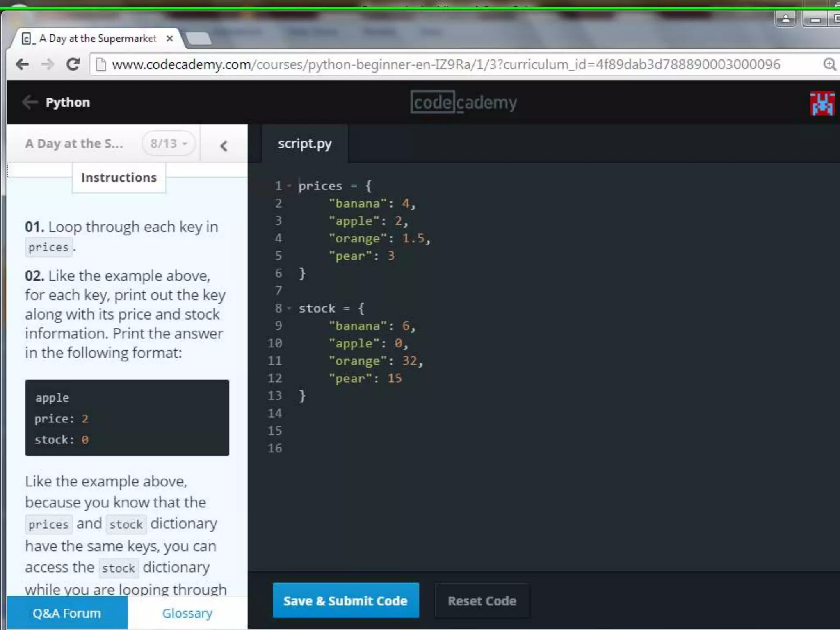This screenshot has width=840, height=630.
Task: Click the zoom magnifier in address bar
Action: 829,64
